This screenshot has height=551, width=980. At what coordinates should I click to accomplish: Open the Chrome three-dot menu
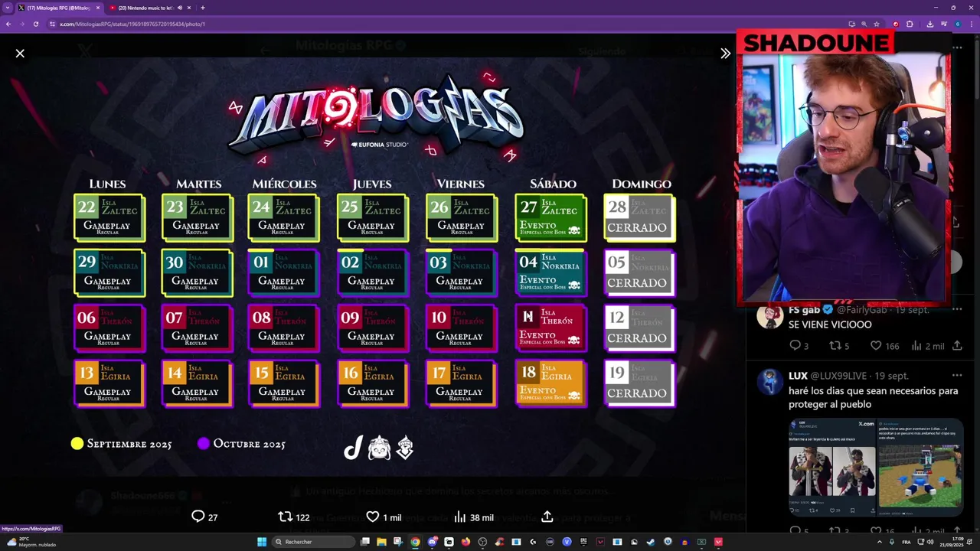point(972,24)
